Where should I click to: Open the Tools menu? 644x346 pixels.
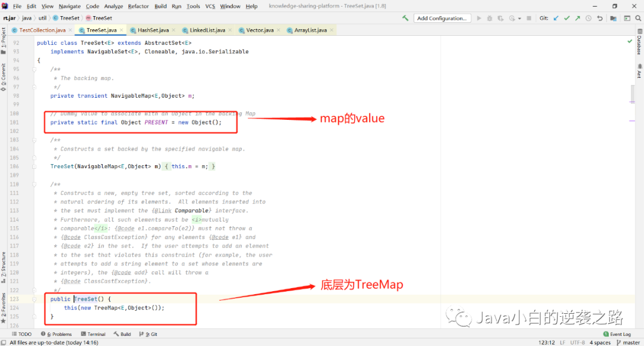tap(193, 6)
